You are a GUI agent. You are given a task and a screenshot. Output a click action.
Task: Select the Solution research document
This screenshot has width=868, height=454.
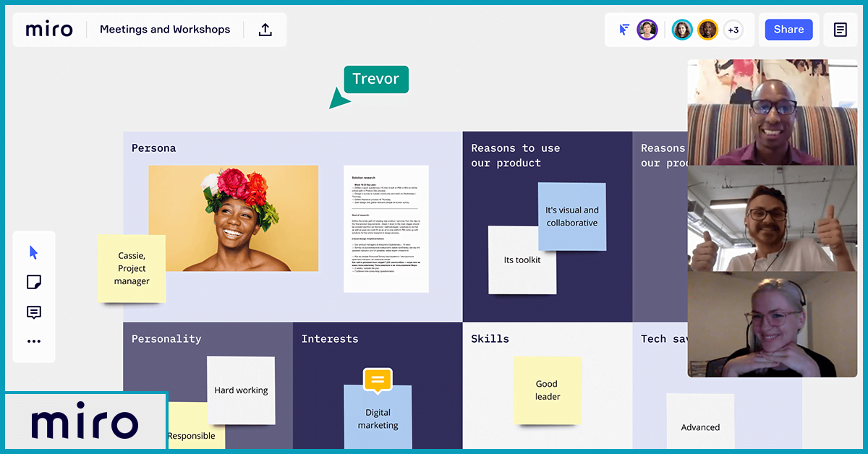click(x=386, y=228)
